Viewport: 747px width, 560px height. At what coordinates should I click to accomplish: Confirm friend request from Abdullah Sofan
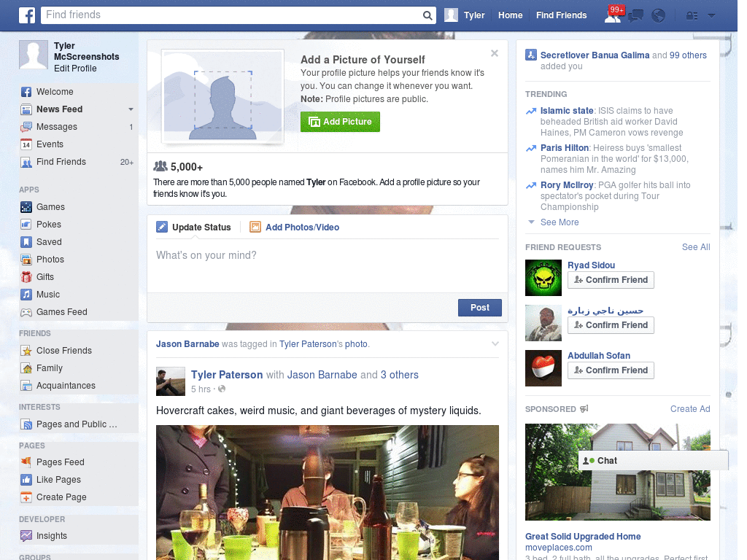click(611, 370)
